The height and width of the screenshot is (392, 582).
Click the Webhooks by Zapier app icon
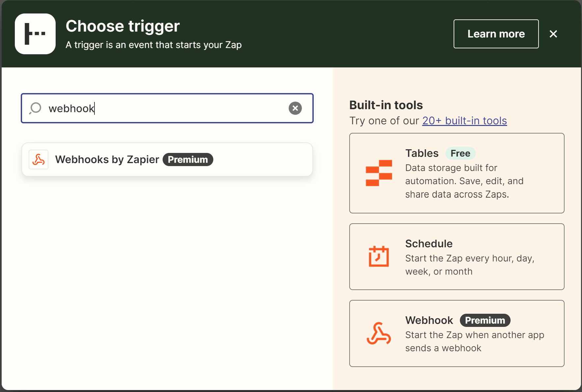(39, 159)
